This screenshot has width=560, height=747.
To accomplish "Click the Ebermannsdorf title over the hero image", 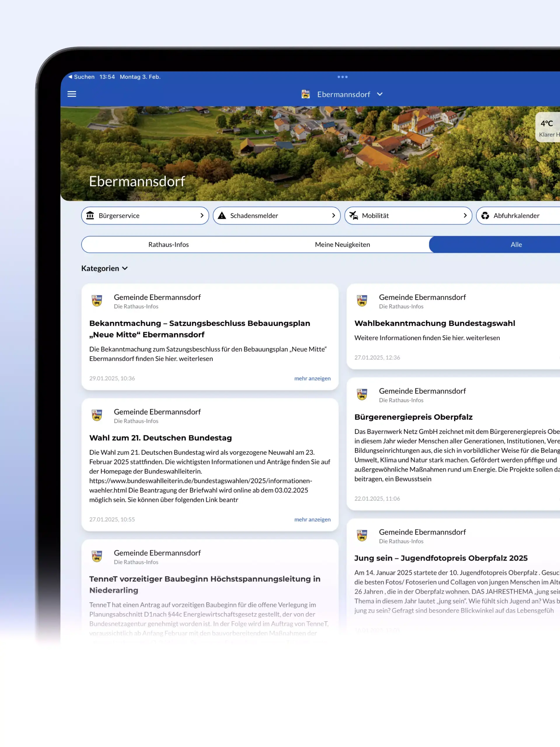I will click(x=137, y=181).
